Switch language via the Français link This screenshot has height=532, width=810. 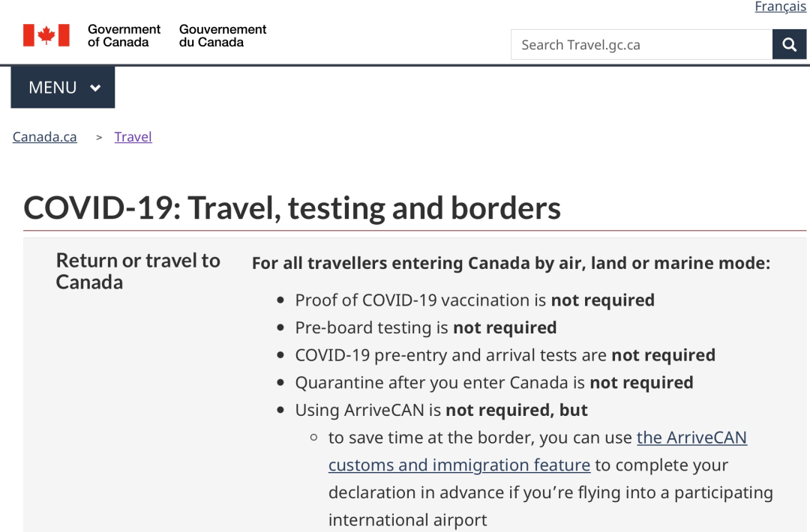(x=780, y=7)
